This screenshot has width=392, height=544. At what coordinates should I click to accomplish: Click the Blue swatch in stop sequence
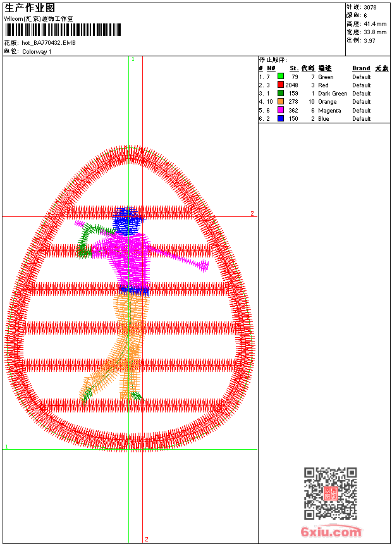tap(280, 118)
